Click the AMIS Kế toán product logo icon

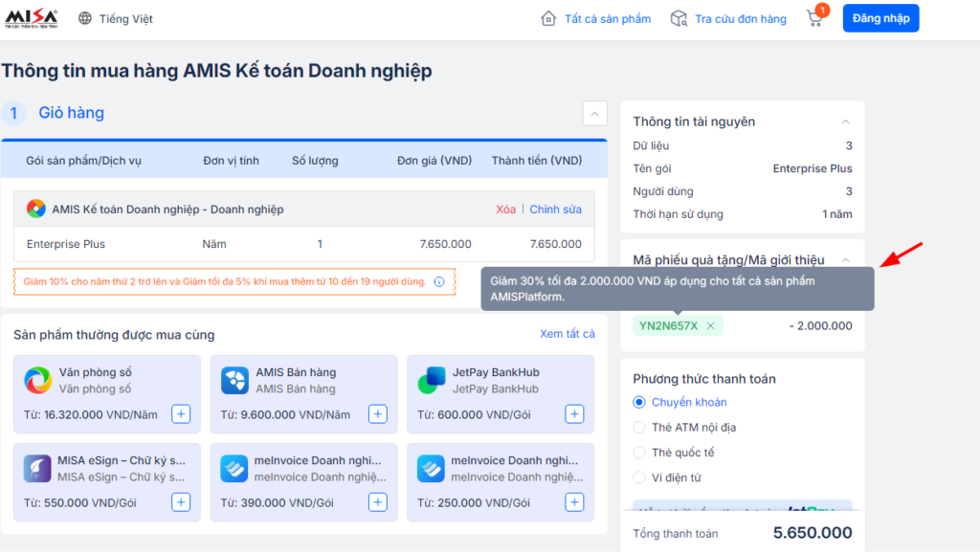pyautogui.click(x=36, y=209)
